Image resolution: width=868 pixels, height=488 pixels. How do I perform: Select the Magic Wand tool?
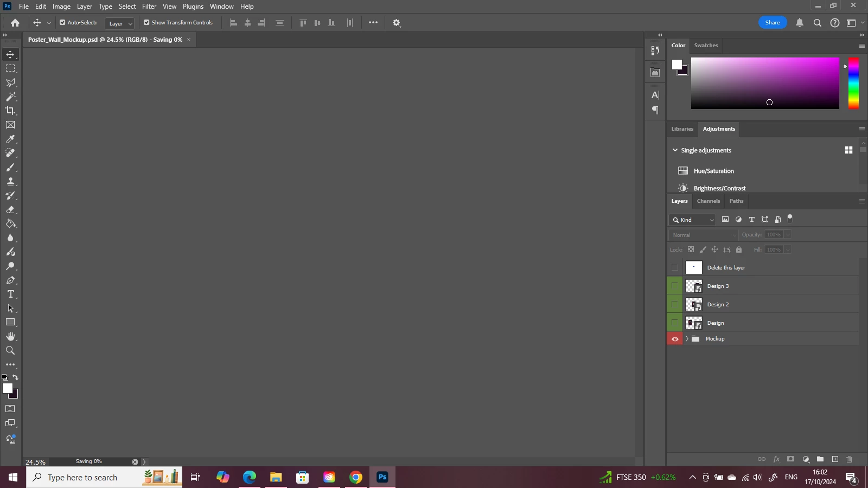click(10, 97)
